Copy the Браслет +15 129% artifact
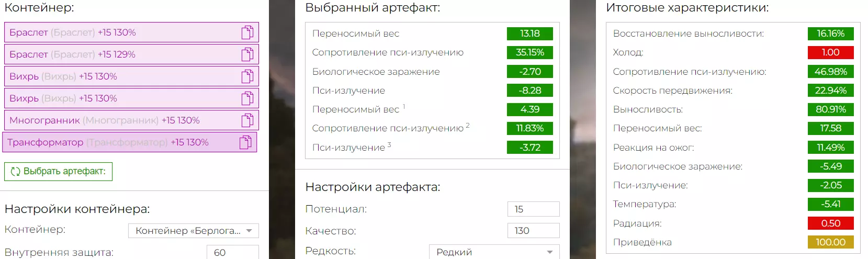 pos(247,54)
